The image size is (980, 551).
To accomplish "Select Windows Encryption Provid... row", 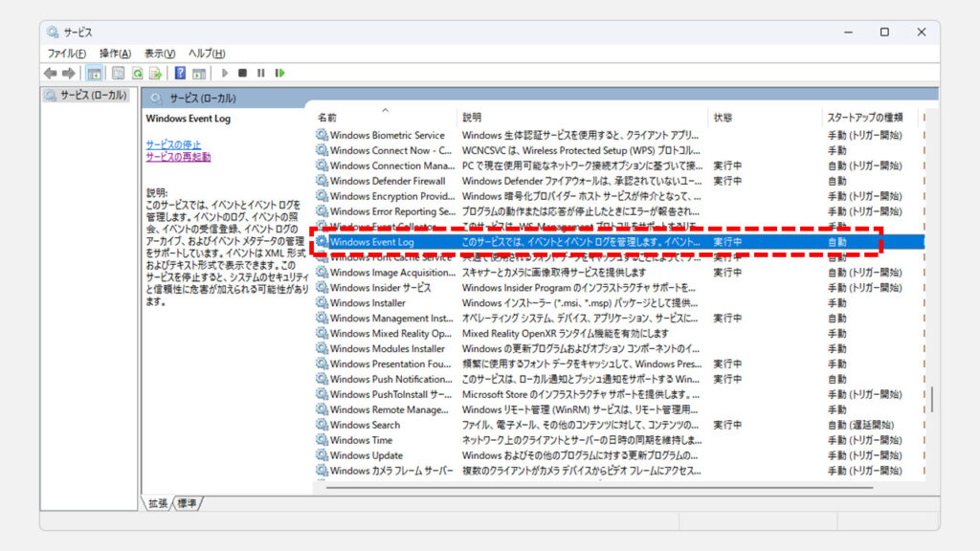I will tap(619, 196).
